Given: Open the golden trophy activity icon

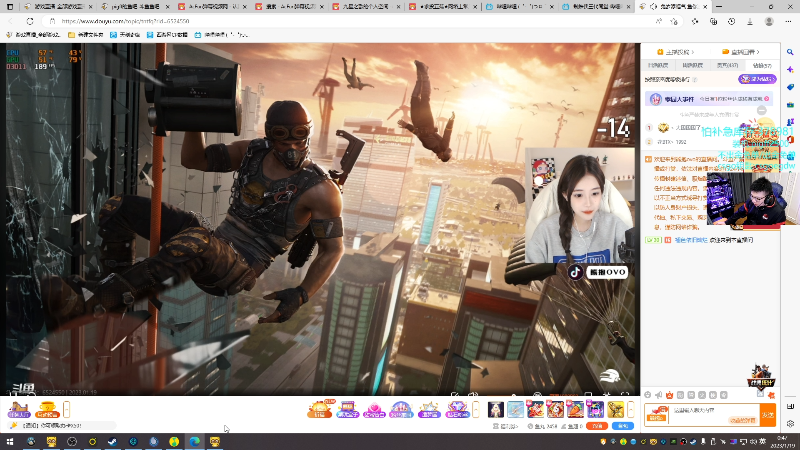Looking at the screenshot, I should [47, 409].
